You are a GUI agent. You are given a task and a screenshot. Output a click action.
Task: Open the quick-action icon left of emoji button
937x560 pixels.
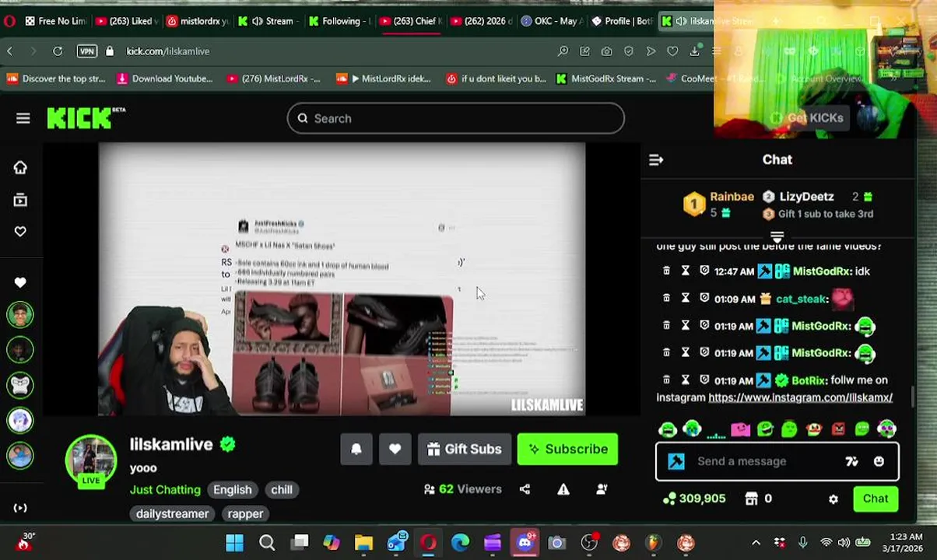click(x=851, y=461)
